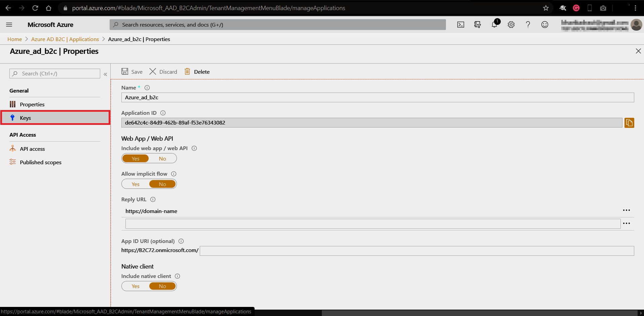Click the Grammarly extension icon
644x316 pixels.
click(x=576, y=8)
